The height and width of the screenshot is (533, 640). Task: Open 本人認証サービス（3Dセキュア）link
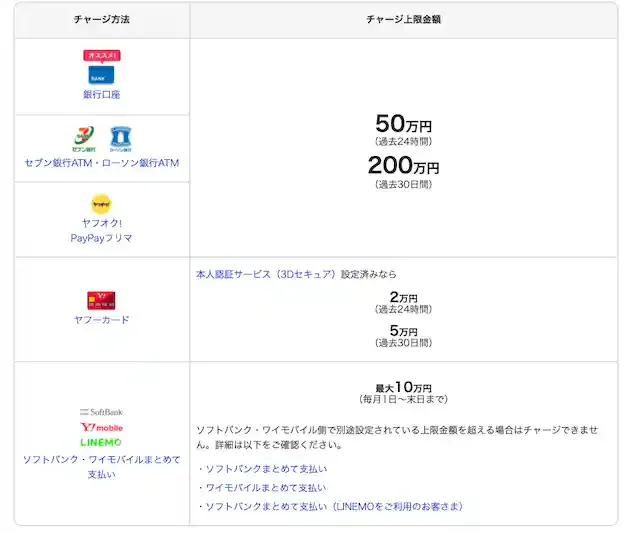tap(267, 274)
